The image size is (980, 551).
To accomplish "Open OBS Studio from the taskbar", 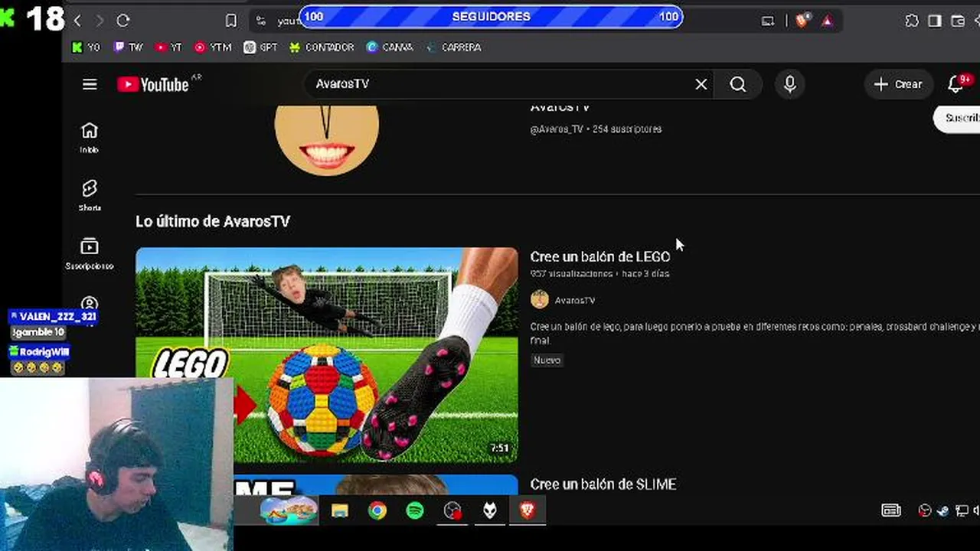I will click(x=452, y=510).
